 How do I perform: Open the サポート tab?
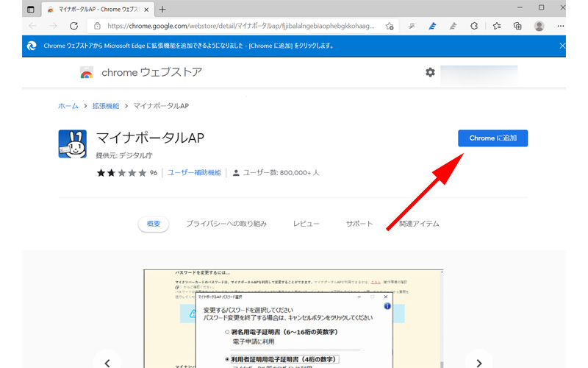coord(359,224)
